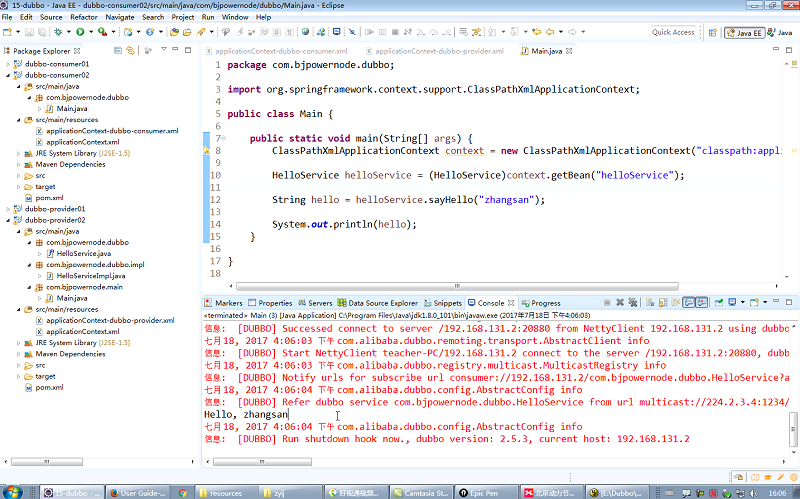Open HelloServiceImpl.java in Package Explorer

click(x=90, y=276)
